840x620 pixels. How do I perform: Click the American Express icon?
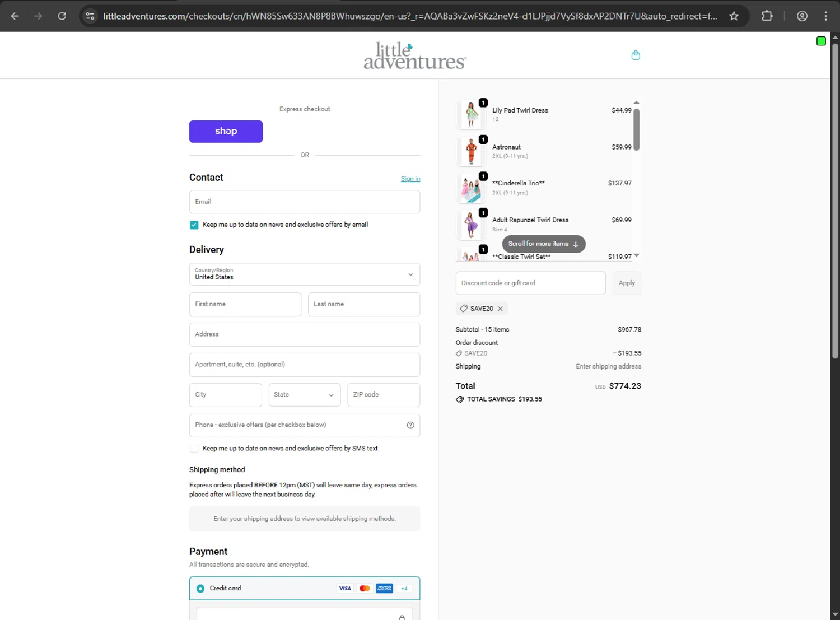tap(384, 588)
